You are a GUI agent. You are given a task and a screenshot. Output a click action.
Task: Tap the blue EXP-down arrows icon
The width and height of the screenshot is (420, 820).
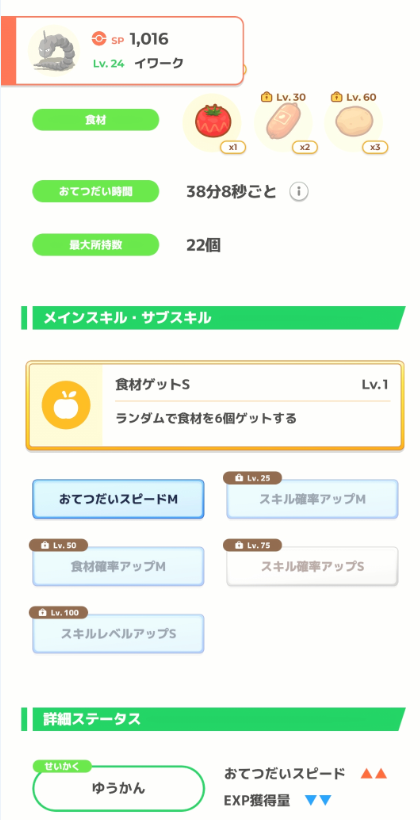coord(319,800)
